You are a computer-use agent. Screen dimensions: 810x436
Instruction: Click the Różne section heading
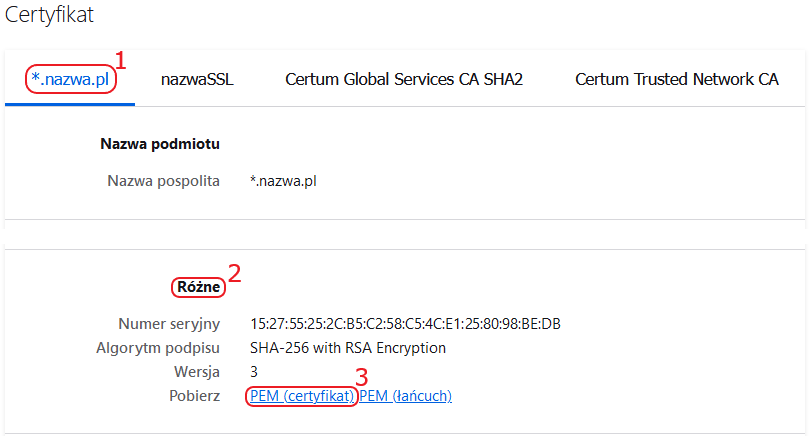(199, 287)
